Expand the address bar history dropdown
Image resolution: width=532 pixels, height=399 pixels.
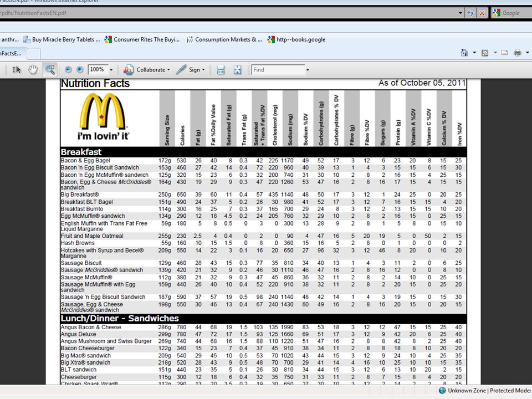(x=461, y=13)
